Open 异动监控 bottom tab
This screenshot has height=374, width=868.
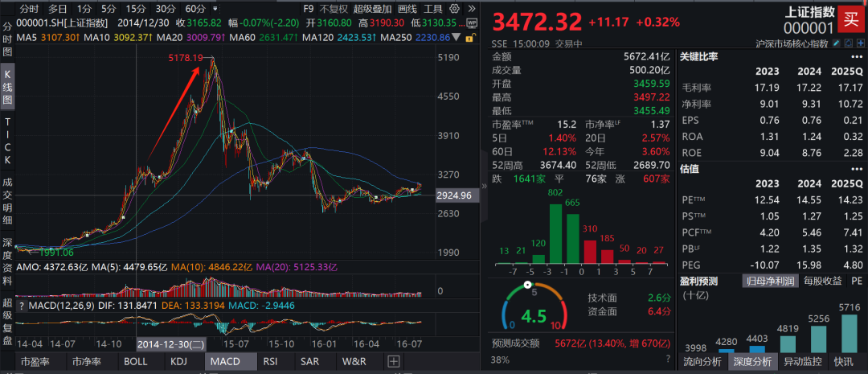[x=802, y=362]
